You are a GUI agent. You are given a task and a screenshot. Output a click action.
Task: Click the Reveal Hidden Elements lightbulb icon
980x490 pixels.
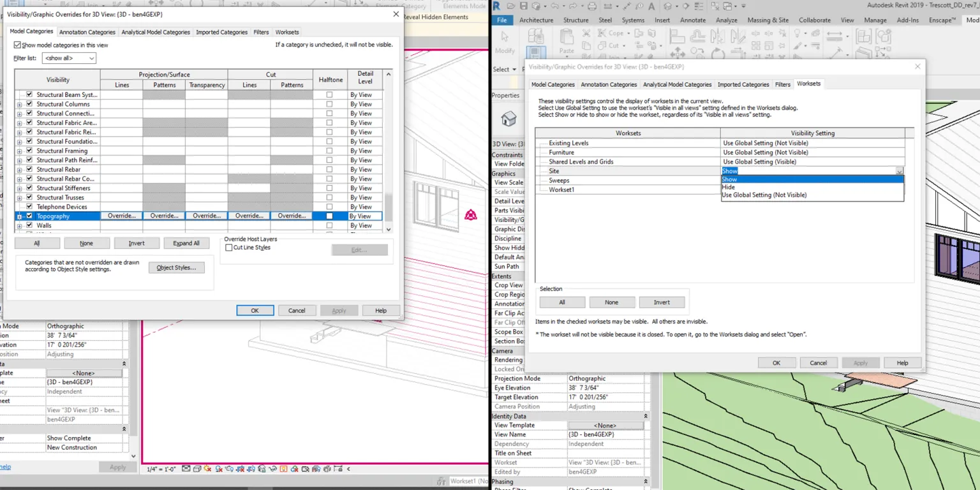tap(284, 468)
